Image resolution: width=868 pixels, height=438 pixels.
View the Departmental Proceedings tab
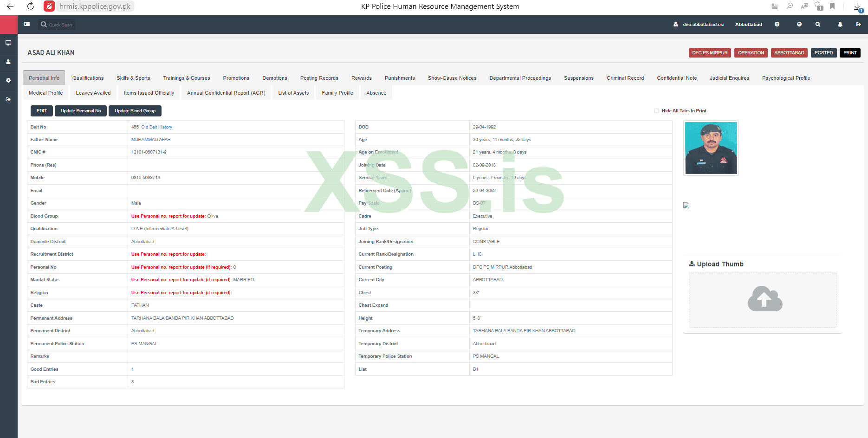point(520,78)
